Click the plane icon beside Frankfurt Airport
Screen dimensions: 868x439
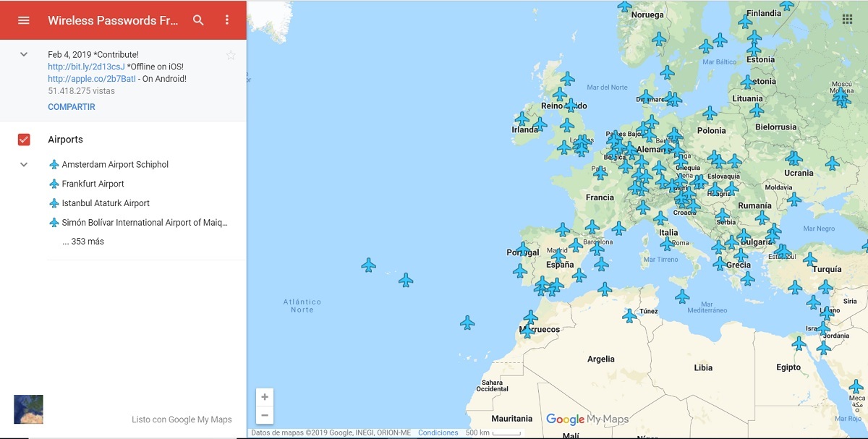[x=54, y=184]
